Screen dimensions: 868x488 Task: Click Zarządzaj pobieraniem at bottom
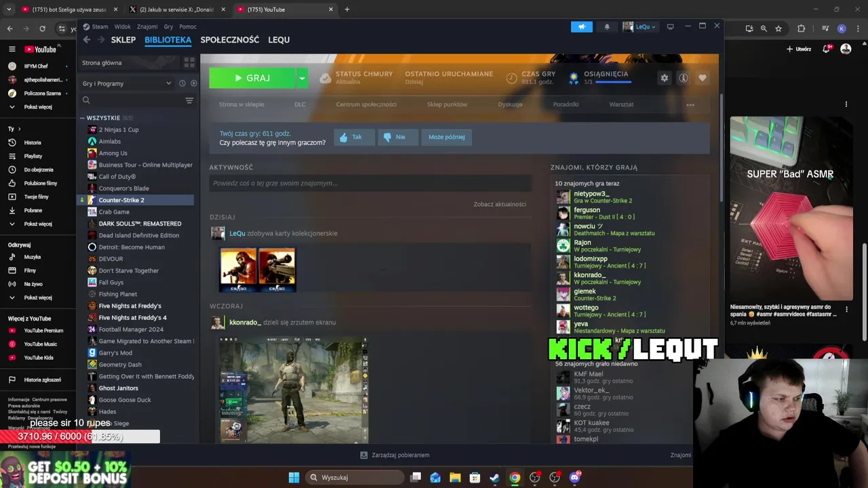[395, 455]
